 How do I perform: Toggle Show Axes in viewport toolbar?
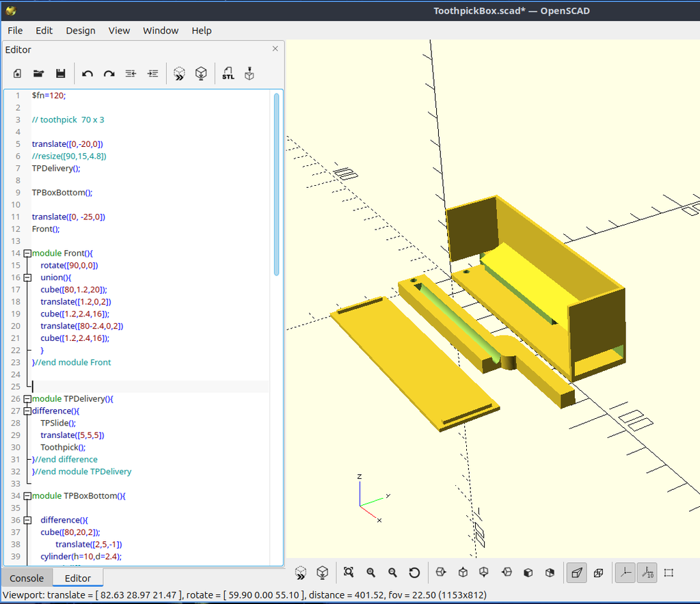(625, 573)
